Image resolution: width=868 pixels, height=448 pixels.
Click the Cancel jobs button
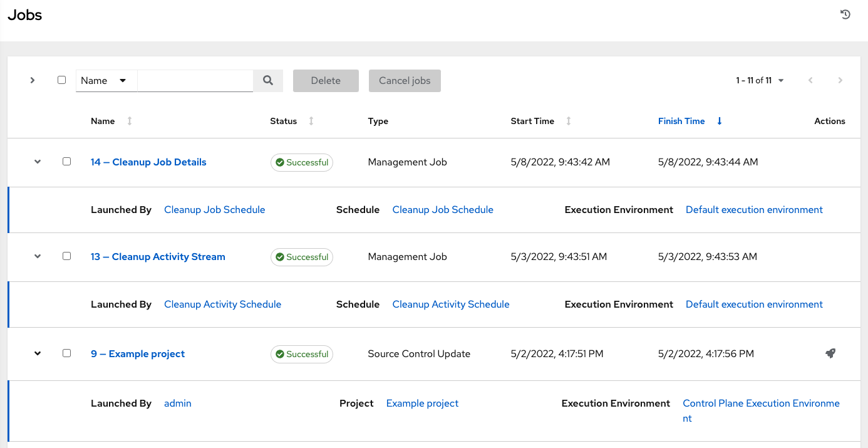[x=405, y=80]
